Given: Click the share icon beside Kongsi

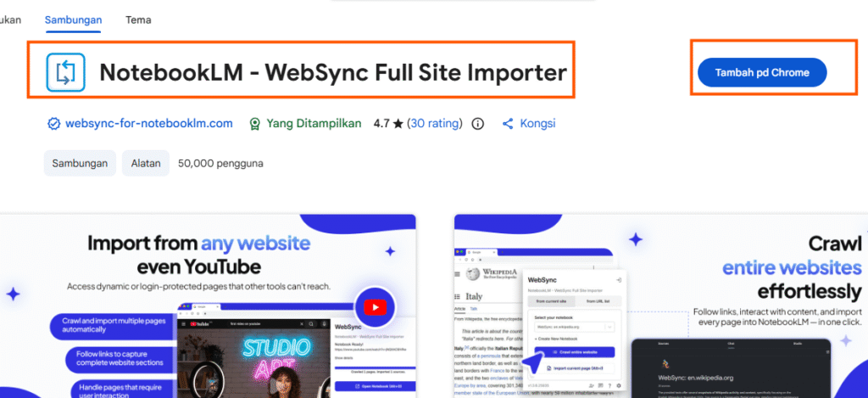Looking at the screenshot, I should (508, 124).
